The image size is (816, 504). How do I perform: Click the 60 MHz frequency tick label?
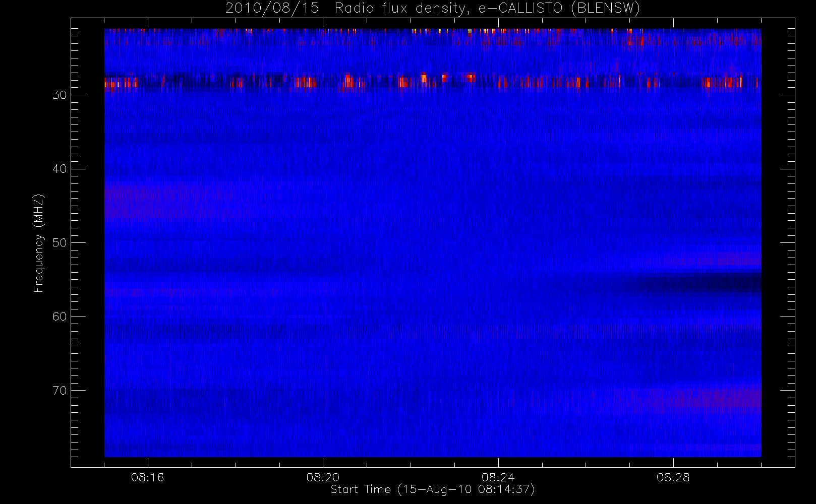pyautogui.click(x=60, y=317)
